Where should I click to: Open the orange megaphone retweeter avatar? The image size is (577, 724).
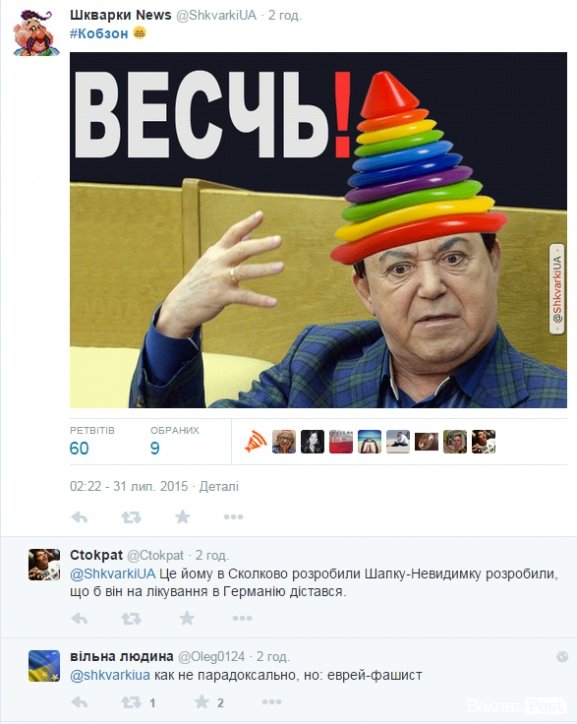click(x=256, y=441)
